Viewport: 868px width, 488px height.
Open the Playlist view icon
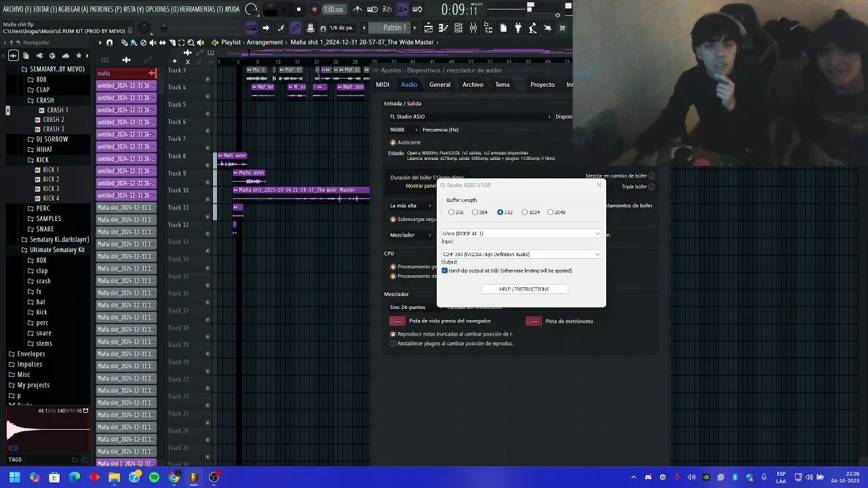[429, 28]
